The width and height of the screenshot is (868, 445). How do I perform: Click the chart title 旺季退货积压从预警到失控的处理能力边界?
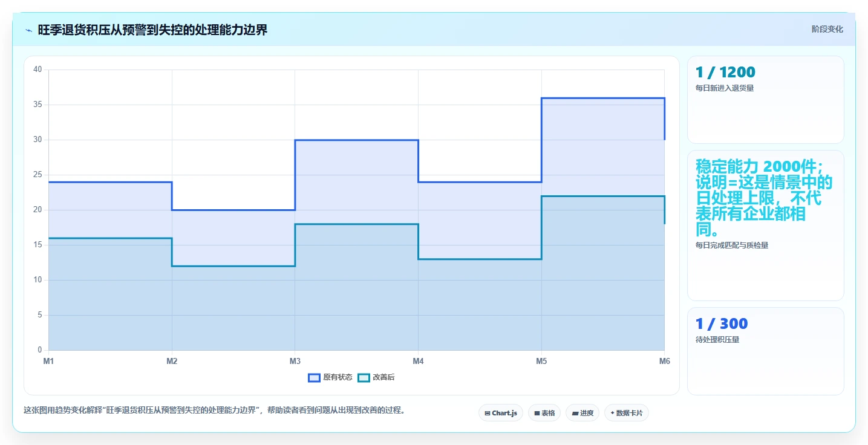click(152, 30)
